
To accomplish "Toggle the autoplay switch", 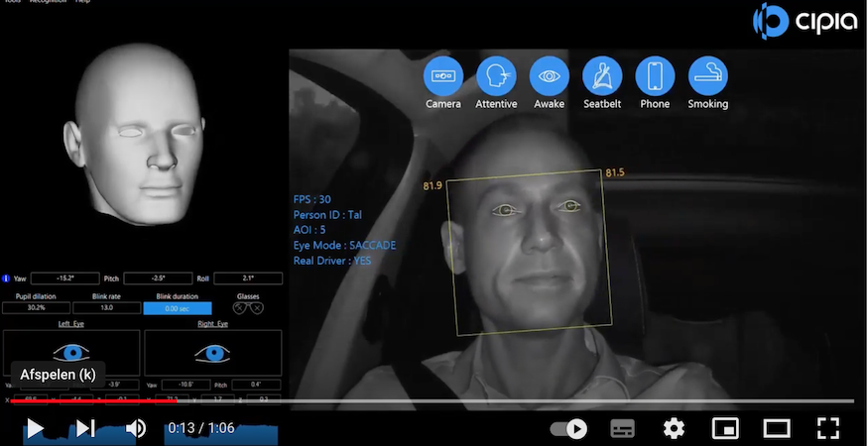I will click(x=568, y=428).
